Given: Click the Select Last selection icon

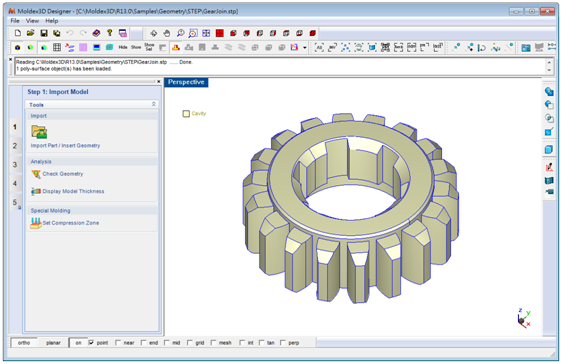Looking at the screenshot, I should pos(438,47).
